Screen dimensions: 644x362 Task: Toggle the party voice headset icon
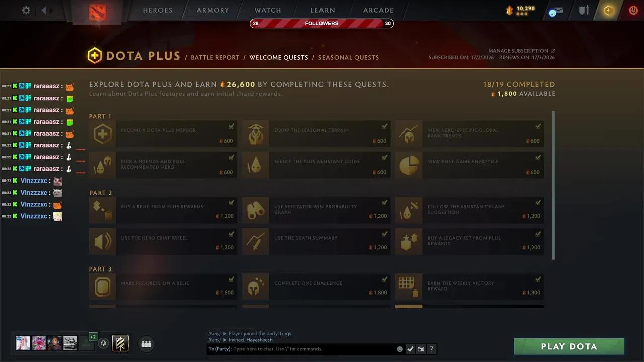103,343
